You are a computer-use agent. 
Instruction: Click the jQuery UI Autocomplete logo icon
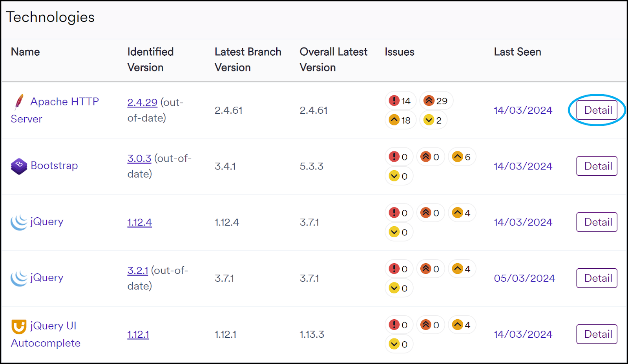(x=19, y=326)
